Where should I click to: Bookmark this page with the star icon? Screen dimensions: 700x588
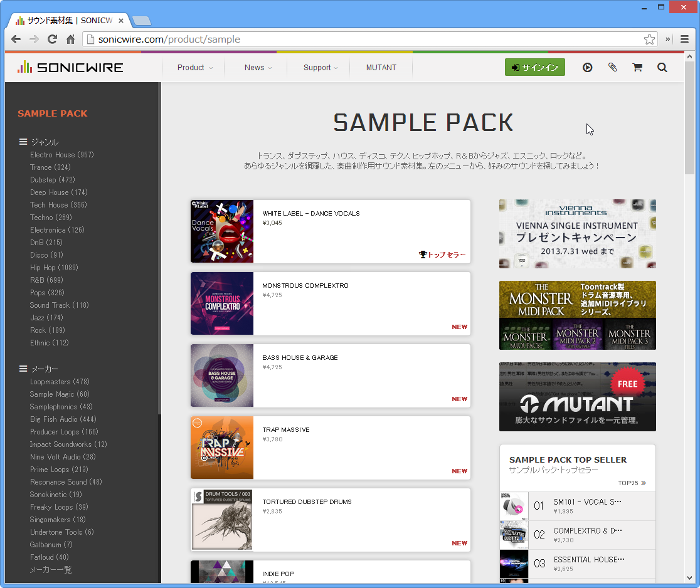(x=650, y=39)
